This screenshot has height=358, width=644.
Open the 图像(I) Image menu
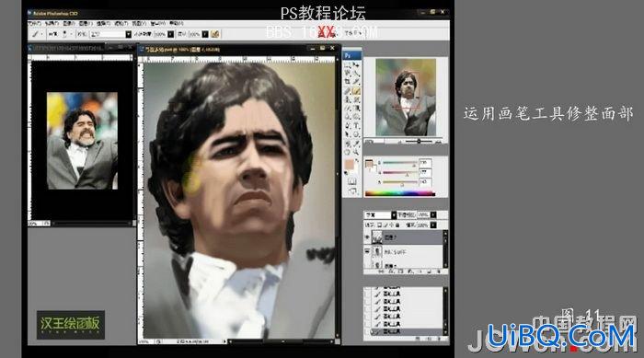pos(69,23)
